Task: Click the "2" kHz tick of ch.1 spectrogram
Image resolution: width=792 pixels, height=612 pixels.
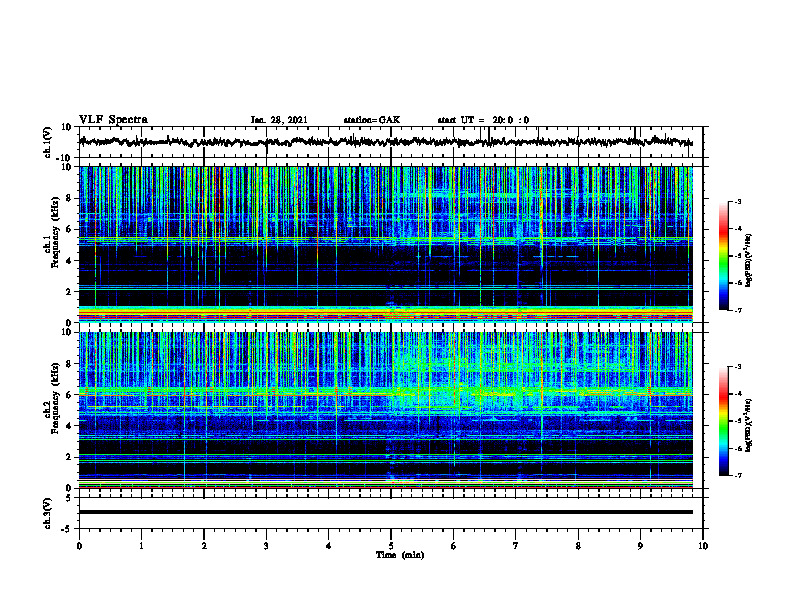Action: click(x=69, y=291)
